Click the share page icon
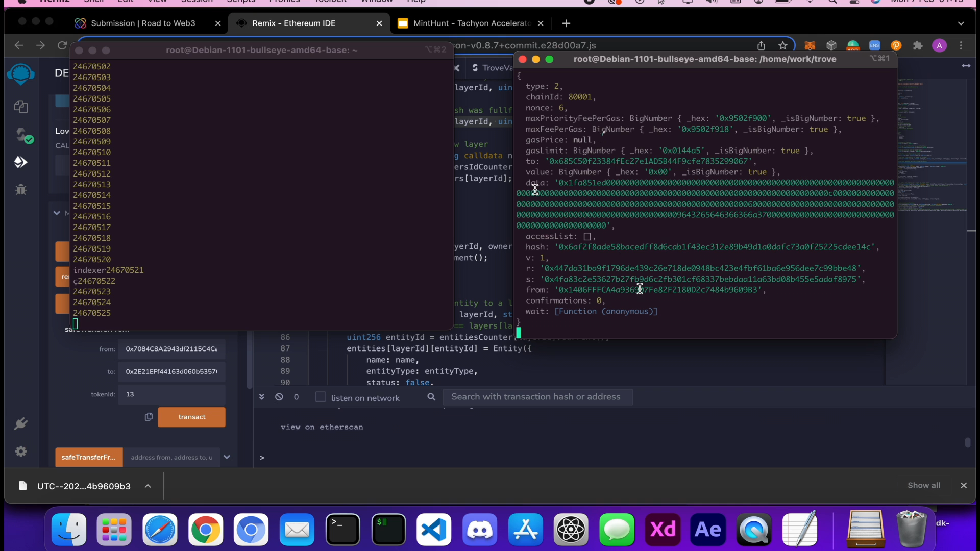Screen dimensions: 980x551 tap(761, 45)
